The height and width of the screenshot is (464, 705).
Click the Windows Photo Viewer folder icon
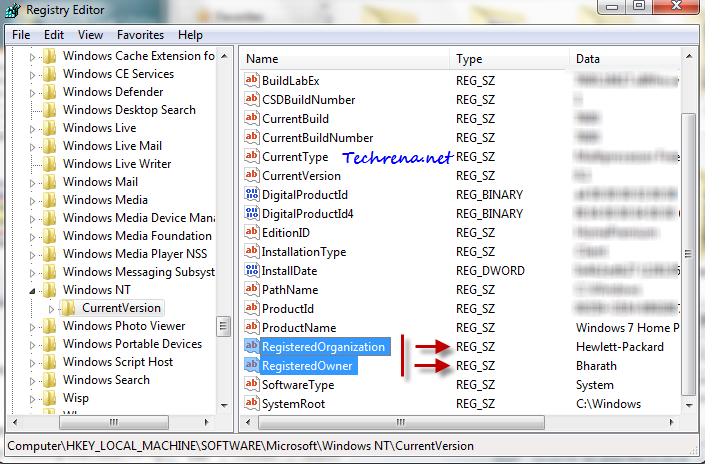[x=49, y=326]
